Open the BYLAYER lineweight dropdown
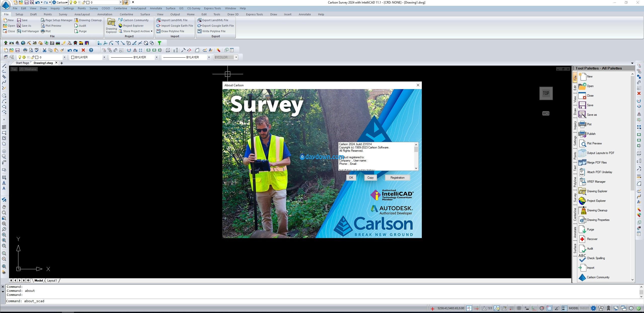644x313 pixels. pyautogui.click(x=209, y=57)
